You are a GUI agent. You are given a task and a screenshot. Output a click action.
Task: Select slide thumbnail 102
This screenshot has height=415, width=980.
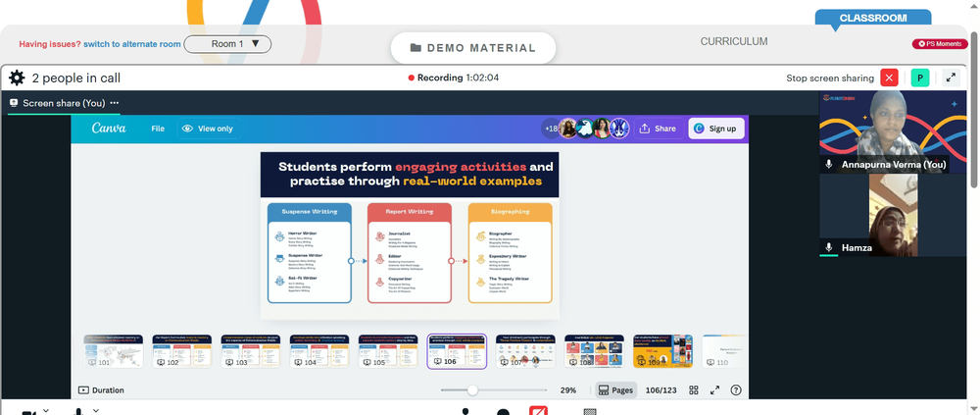click(182, 351)
